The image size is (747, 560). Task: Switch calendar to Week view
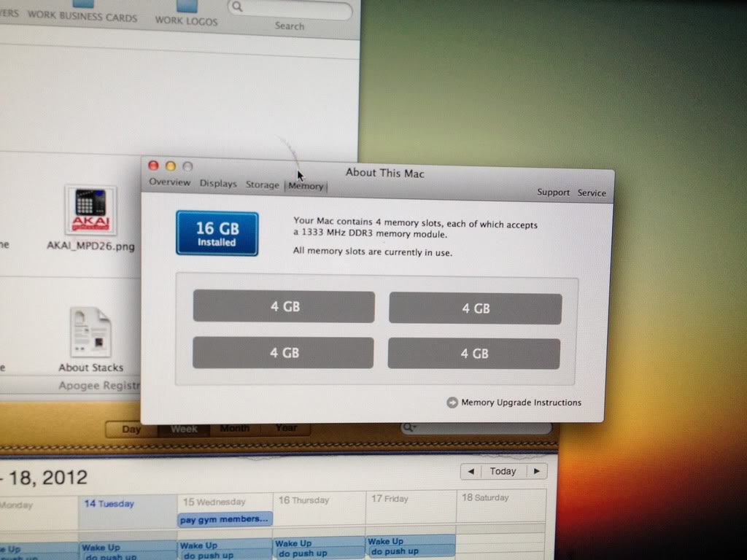tap(184, 429)
